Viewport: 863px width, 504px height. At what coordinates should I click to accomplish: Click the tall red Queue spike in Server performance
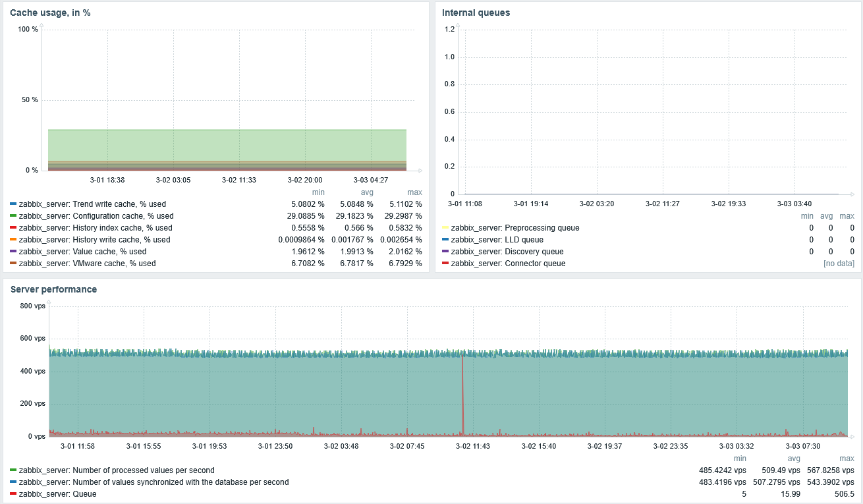point(462,395)
